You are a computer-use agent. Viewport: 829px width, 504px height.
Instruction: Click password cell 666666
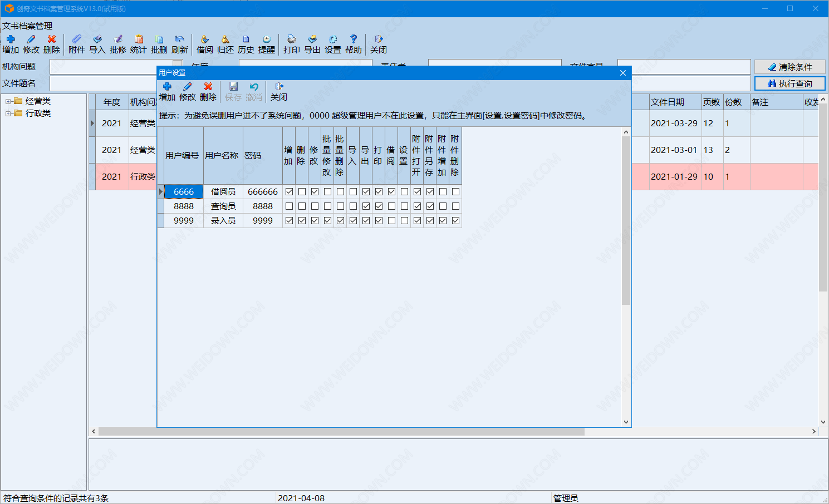coord(263,191)
